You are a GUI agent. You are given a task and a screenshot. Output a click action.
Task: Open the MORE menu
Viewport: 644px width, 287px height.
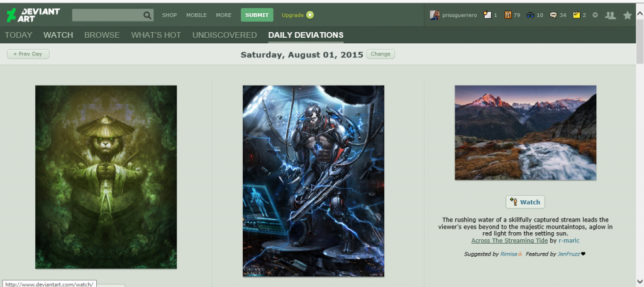(224, 15)
